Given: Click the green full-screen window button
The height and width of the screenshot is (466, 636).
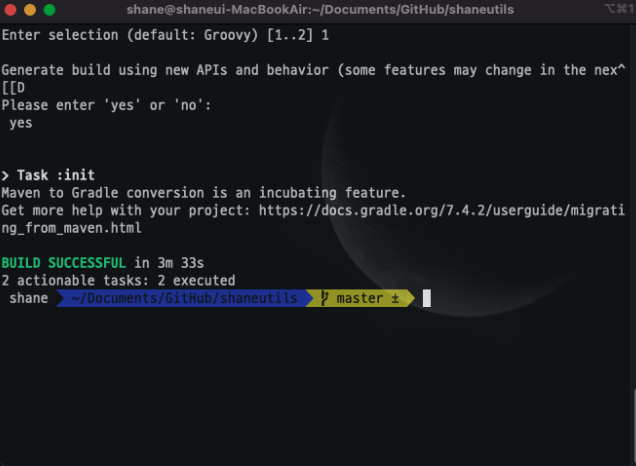Looking at the screenshot, I should (x=49, y=9).
